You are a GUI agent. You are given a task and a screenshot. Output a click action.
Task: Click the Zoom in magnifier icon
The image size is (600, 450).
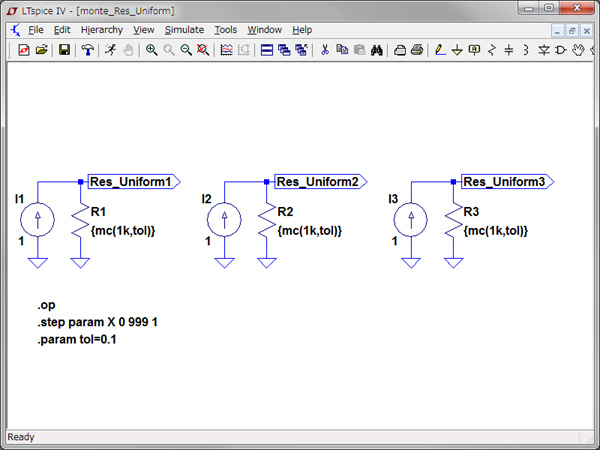(x=152, y=50)
